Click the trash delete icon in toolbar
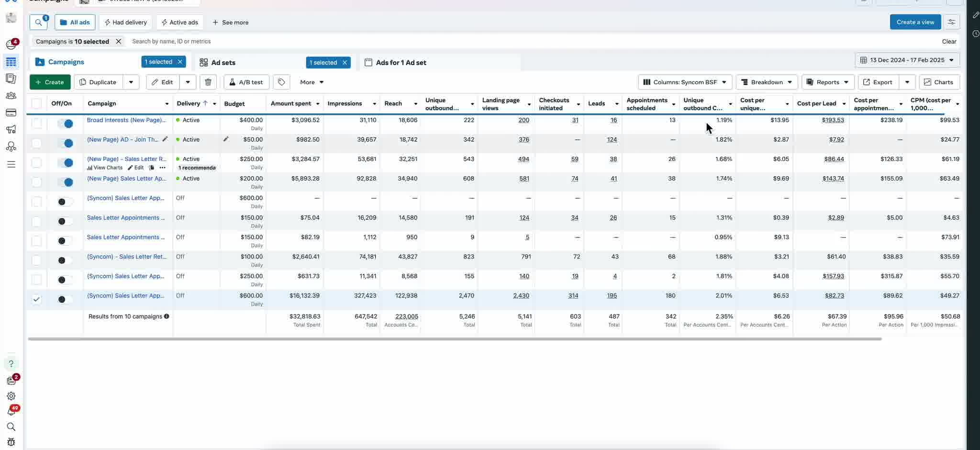The height and width of the screenshot is (450, 980). click(208, 82)
